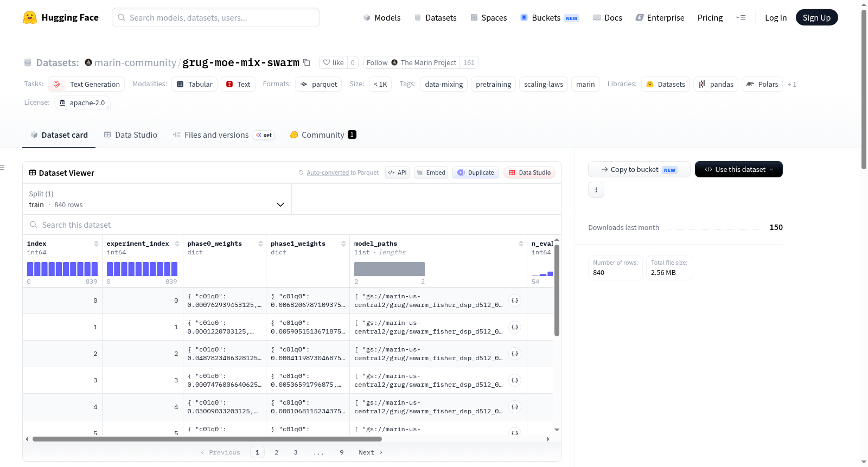Open the expand-cell icon in row 3

515,380
